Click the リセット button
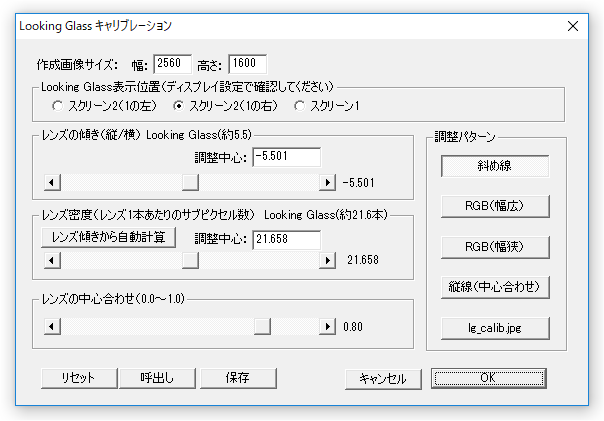The height and width of the screenshot is (421, 604). click(79, 378)
